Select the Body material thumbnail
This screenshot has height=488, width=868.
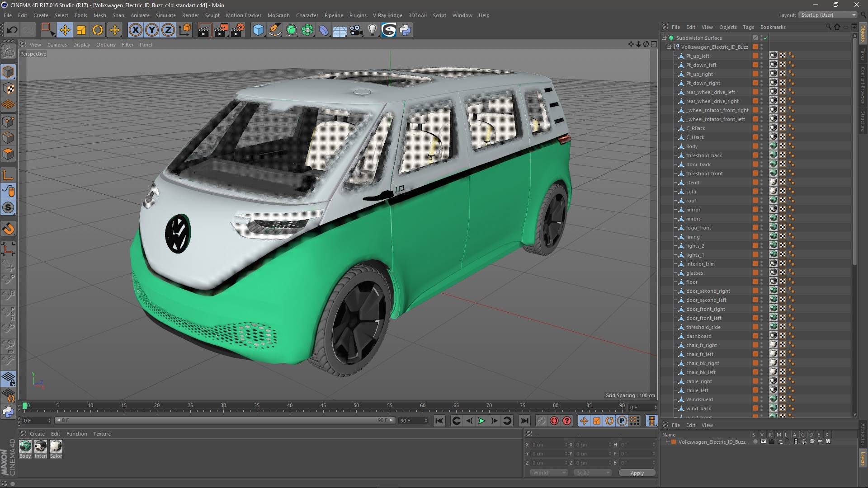(x=25, y=446)
